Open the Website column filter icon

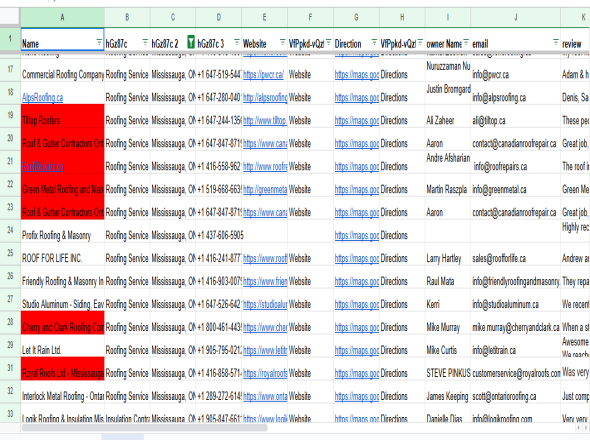[283, 42]
